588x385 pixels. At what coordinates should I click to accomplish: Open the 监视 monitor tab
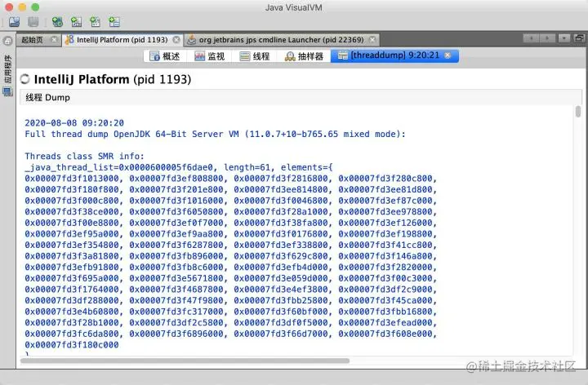click(210, 56)
